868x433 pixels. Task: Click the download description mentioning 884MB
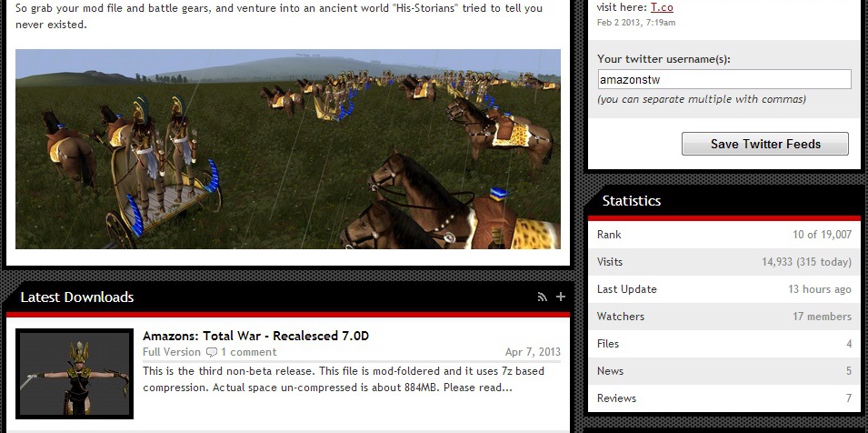[344, 379]
